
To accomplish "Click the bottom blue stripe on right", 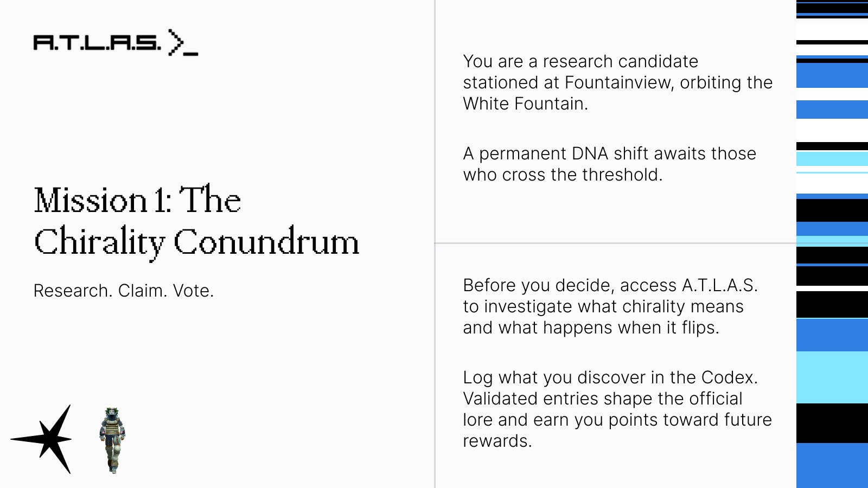I will pos(832,465).
